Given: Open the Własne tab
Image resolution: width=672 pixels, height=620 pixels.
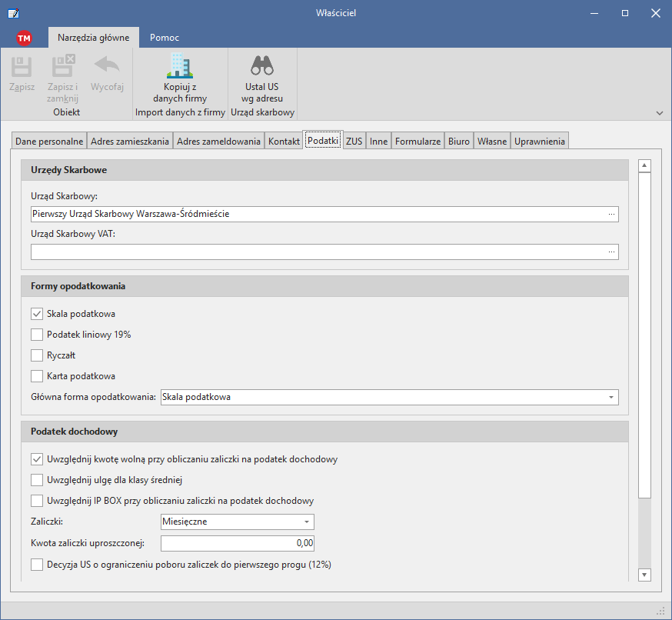Looking at the screenshot, I should tap(492, 141).
